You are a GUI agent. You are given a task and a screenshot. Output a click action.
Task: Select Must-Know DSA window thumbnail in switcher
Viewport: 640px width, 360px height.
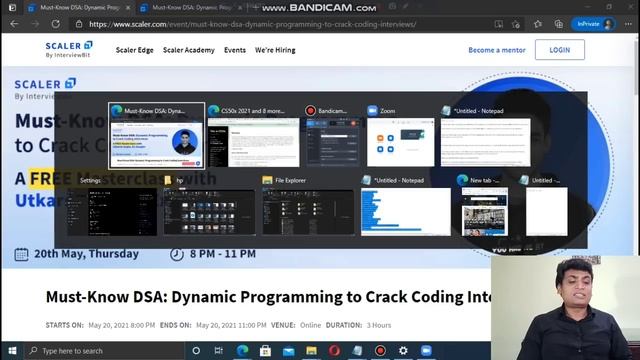(156, 136)
